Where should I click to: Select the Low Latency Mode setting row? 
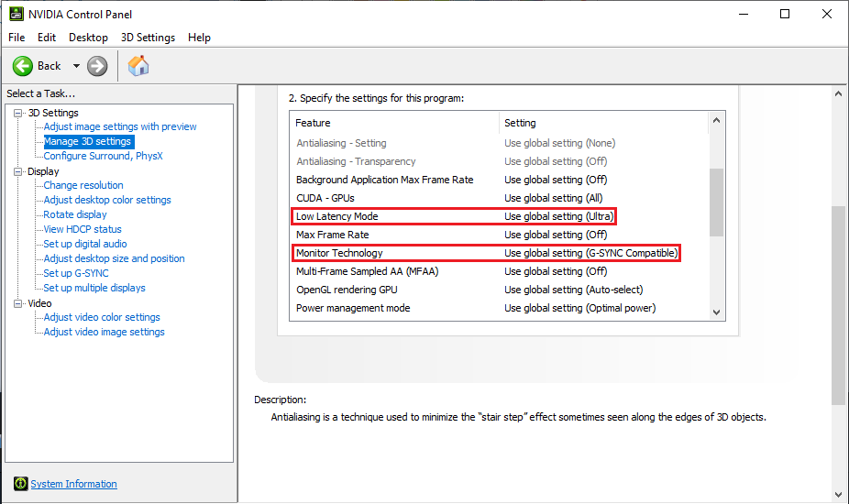tap(336, 216)
